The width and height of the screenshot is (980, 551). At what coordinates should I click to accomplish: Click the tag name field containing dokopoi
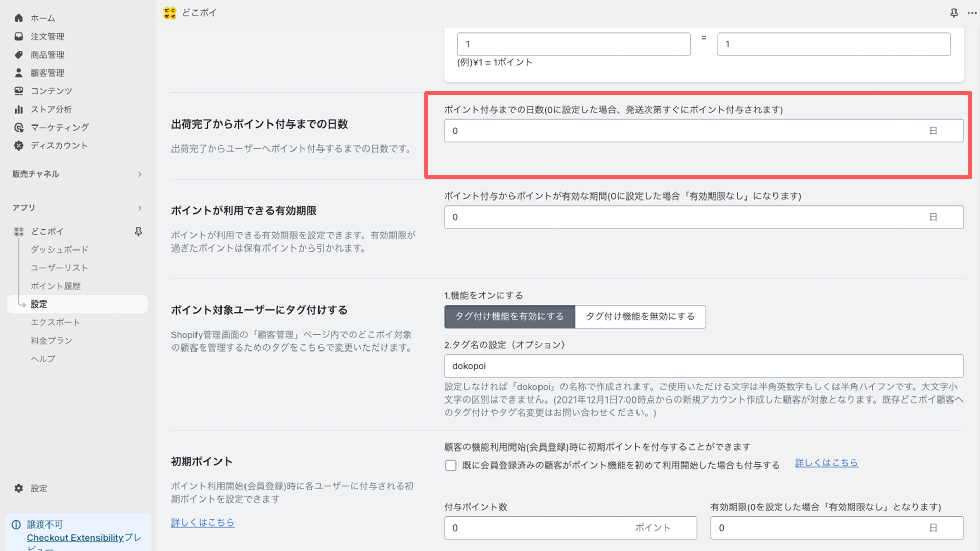[x=704, y=366]
